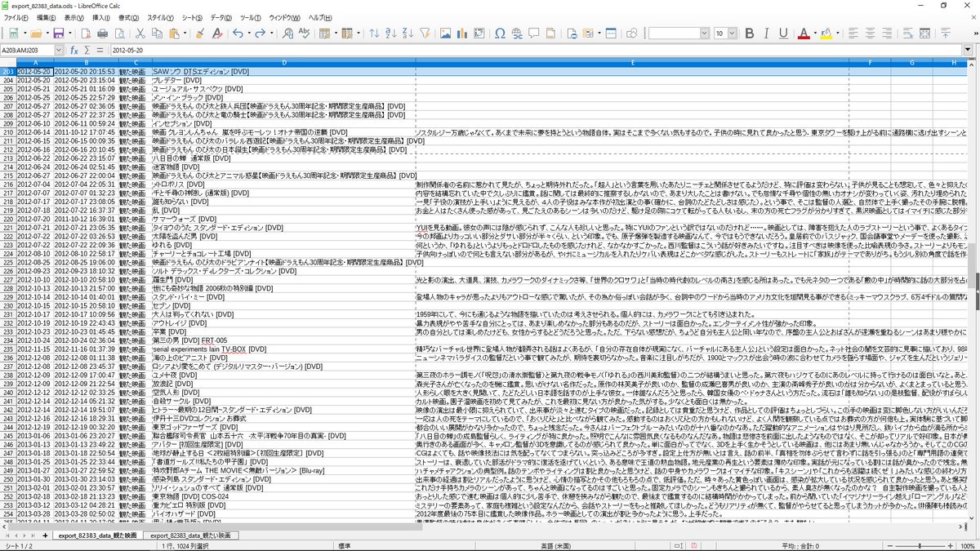Apply red font color swatch
This screenshot has height=551, width=980.
803,33
